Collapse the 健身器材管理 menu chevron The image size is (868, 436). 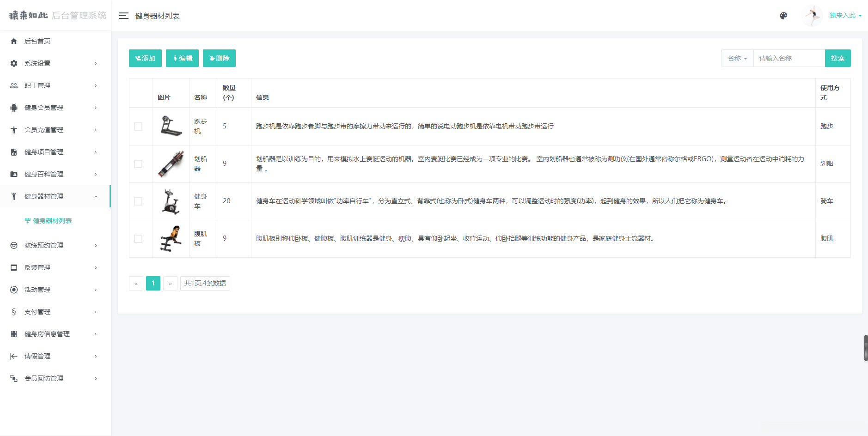(x=96, y=196)
